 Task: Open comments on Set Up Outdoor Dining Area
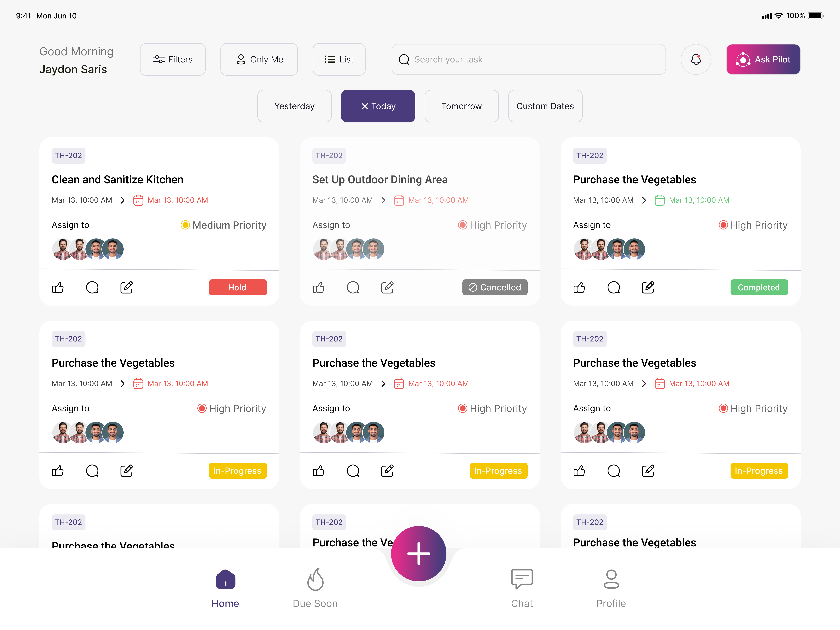click(353, 288)
